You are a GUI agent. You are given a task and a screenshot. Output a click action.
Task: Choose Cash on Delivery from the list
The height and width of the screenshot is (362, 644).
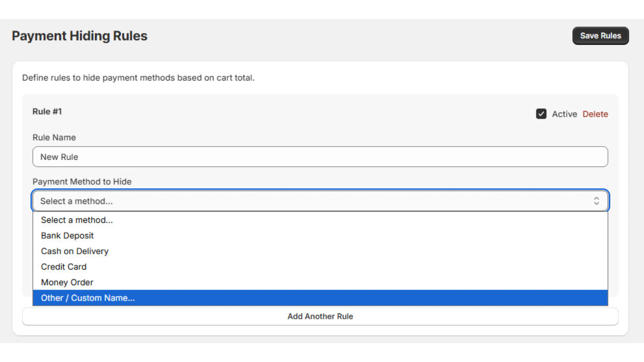tap(74, 251)
